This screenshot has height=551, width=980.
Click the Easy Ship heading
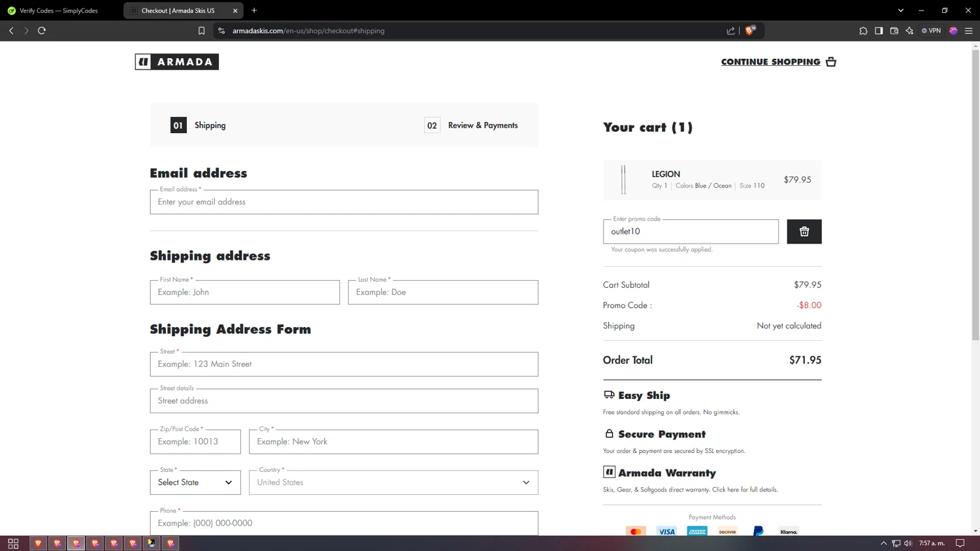click(x=644, y=396)
